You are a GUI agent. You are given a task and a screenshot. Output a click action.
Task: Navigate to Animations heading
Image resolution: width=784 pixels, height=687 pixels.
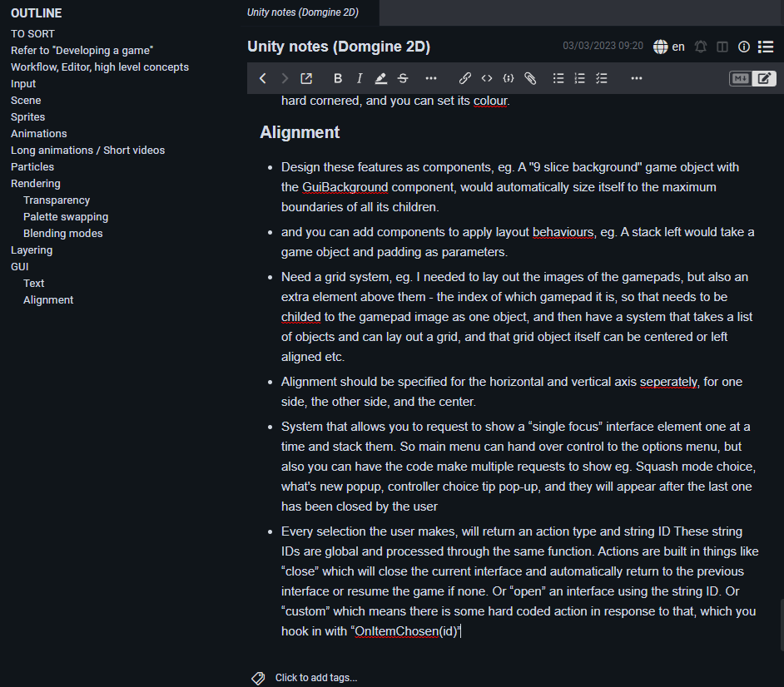(x=38, y=133)
